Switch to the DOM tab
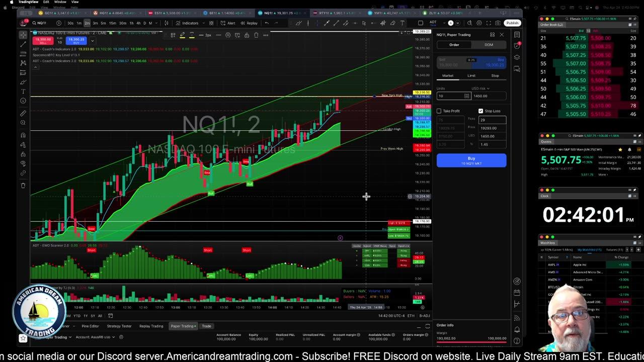This screenshot has height=362, width=644. [x=489, y=45]
